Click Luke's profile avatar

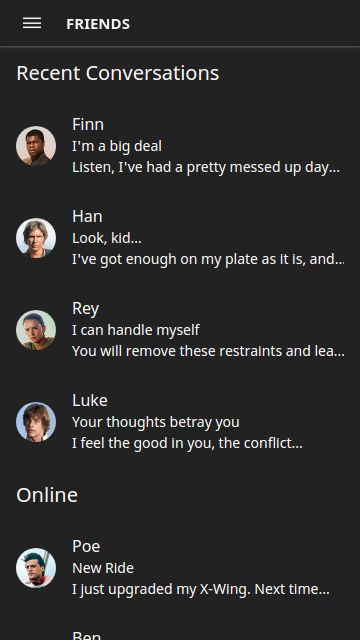pos(36,422)
